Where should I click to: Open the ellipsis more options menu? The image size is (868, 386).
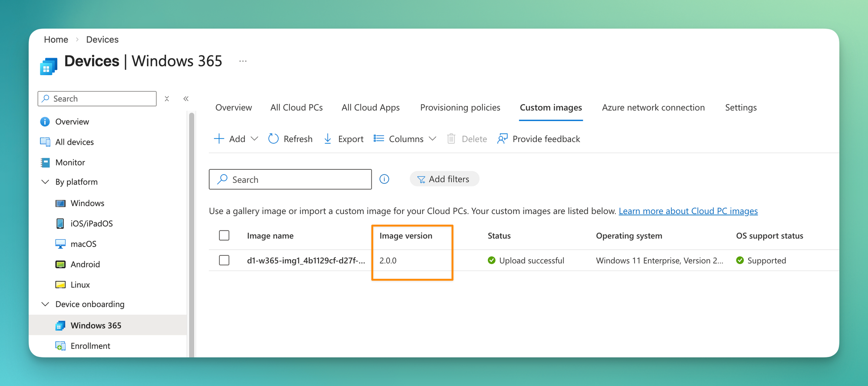point(243,61)
